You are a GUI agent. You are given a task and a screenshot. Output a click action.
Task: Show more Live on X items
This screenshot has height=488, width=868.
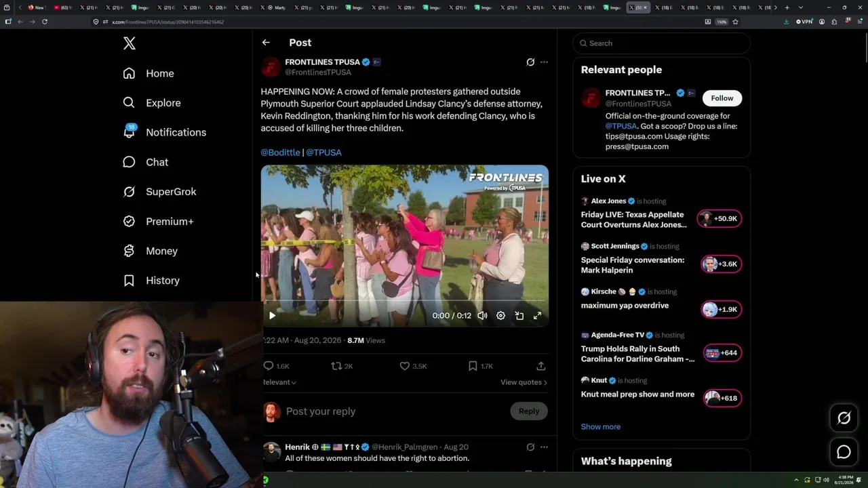click(x=601, y=427)
